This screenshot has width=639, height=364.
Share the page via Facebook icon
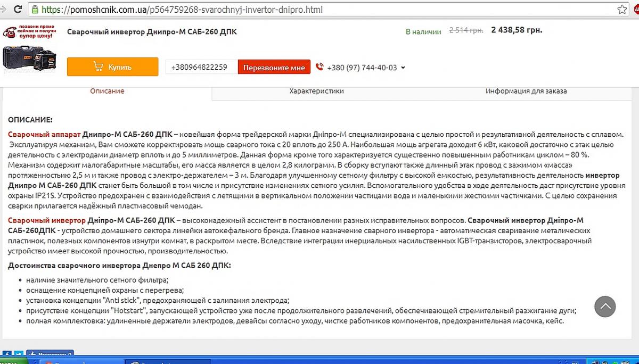click(x=7, y=354)
